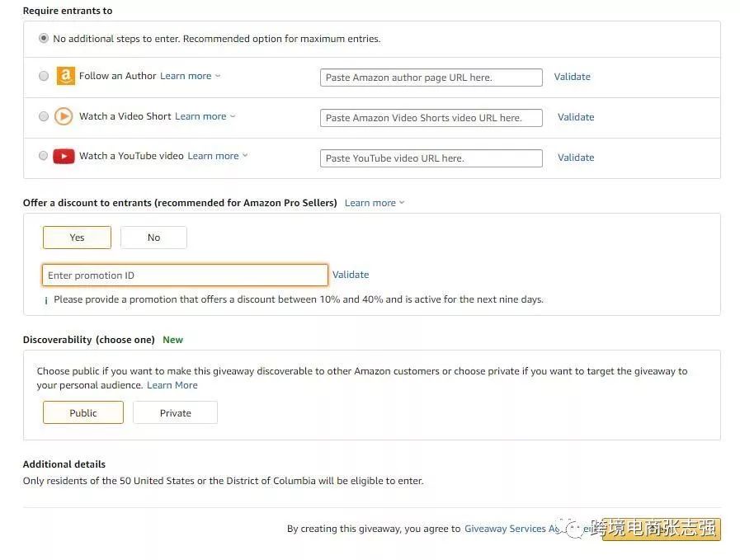Click the info icon beside promotion discount note
The width and height of the screenshot is (740, 560).
pos(46,300)
